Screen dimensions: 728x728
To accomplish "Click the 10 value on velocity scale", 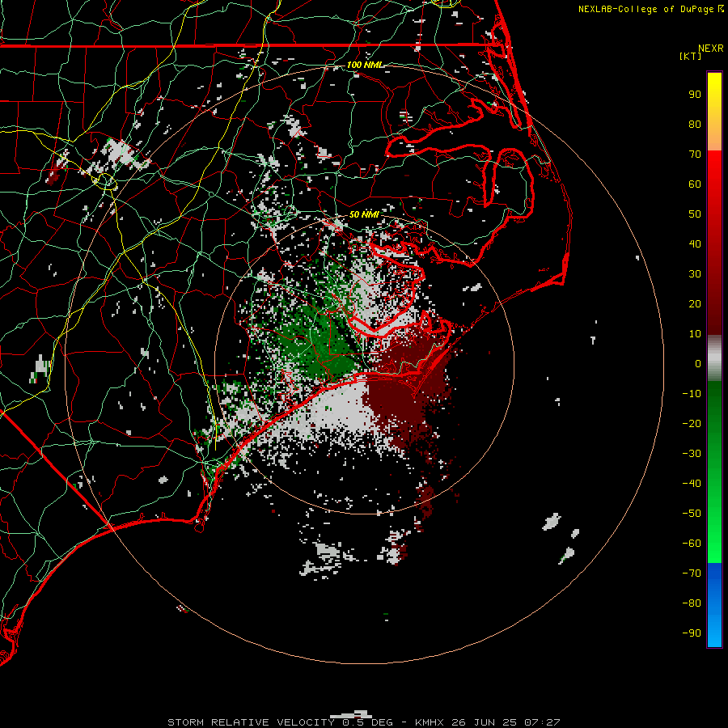I will pos(695,334).
